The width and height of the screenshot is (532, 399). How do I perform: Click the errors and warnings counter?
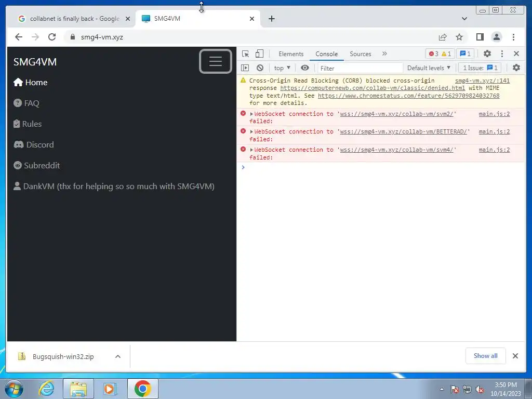pyautogui.click(x=440, y=54)
